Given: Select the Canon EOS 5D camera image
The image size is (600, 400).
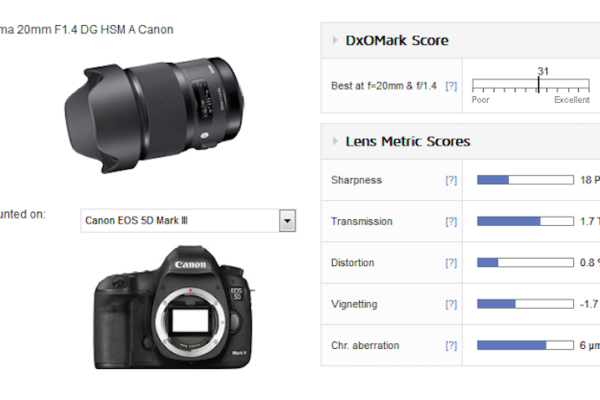Looking at the screenshot, I should [169, 306].
